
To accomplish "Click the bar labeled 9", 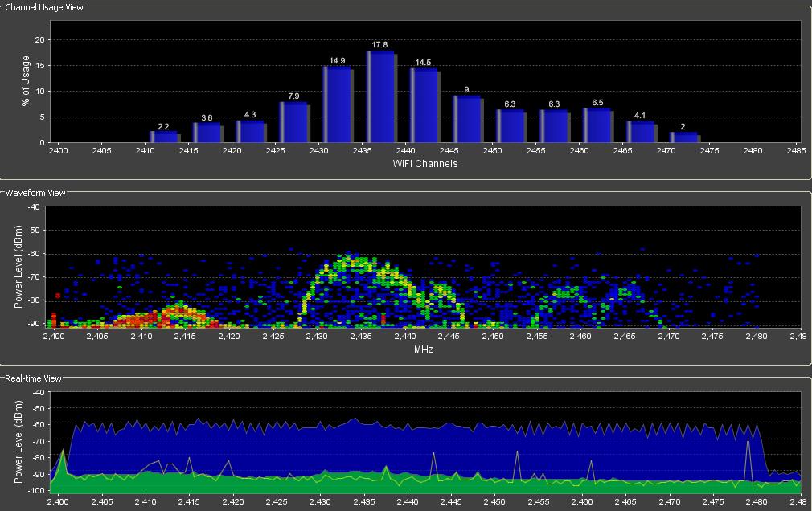I will pyautogui.click(x=468, y=120).
